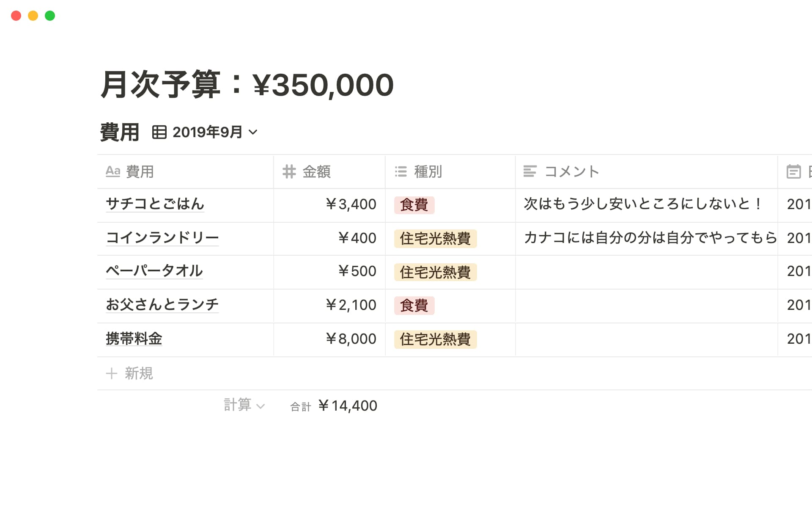The image size is (812, 508).
Task: Click the empty comment cell for お父さんとランチ
Action: tap(646, 306)
